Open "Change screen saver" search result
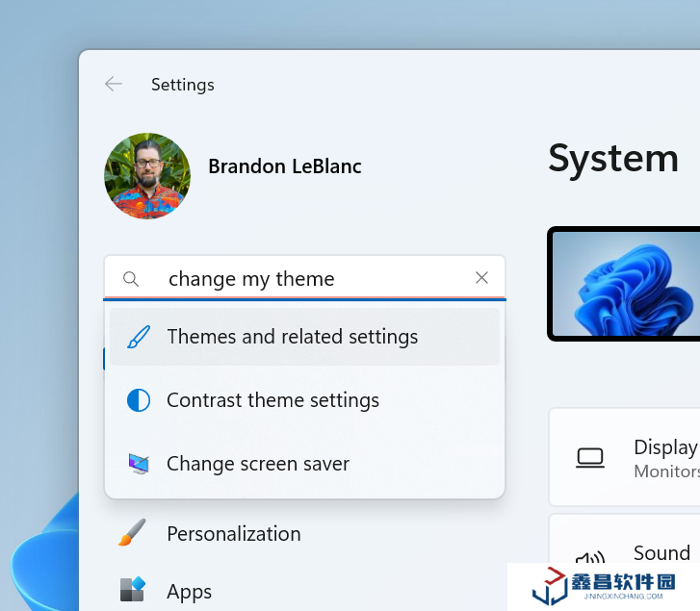Image resolution: width=700 pixels, height=611 pixels. (x=258, y=464)
